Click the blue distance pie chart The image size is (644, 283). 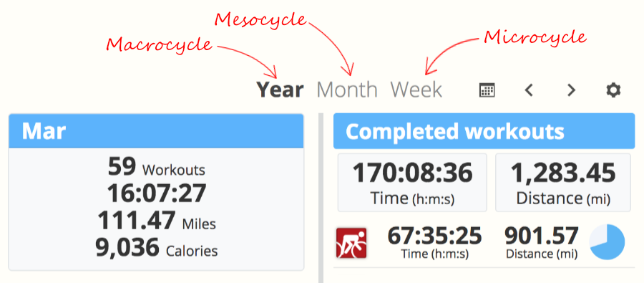(x=607, y=242)
